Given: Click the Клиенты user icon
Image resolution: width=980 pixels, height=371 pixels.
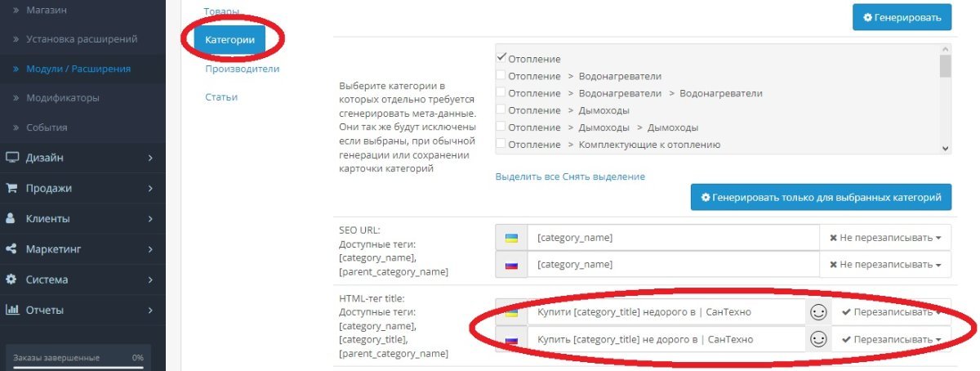Looking at the screenshot, I should [11, 218].
